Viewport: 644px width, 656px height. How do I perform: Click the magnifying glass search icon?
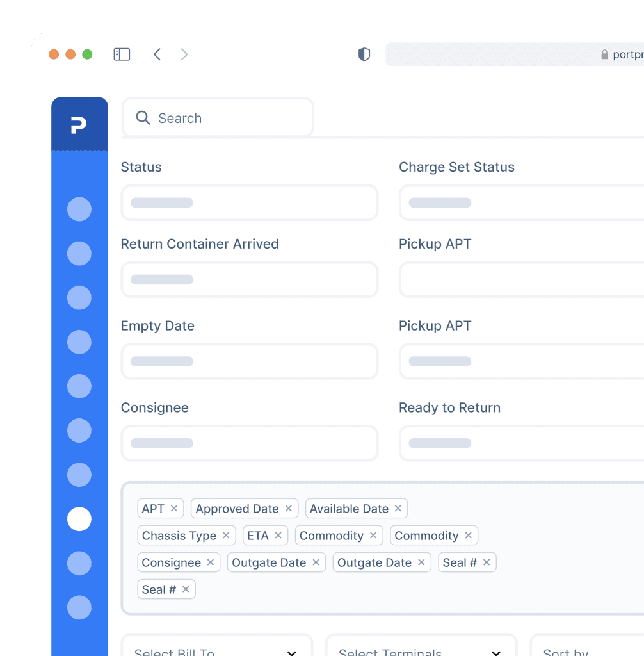click(143, 118)
